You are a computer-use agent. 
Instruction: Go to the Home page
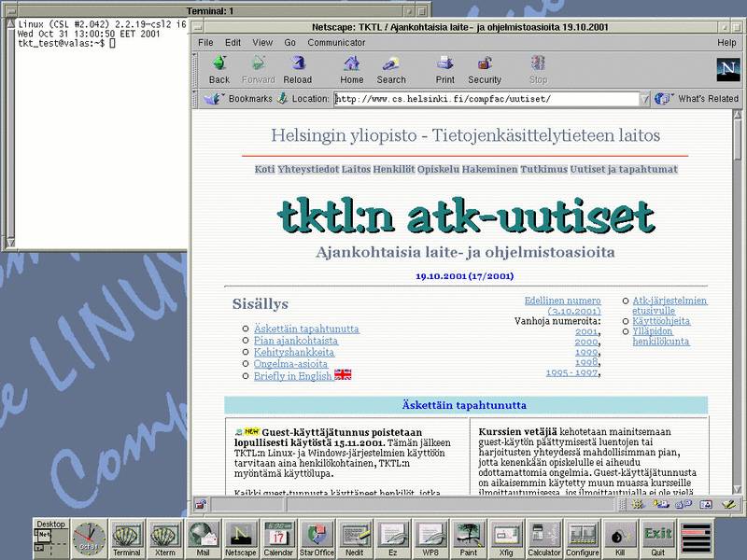[352, 69]
